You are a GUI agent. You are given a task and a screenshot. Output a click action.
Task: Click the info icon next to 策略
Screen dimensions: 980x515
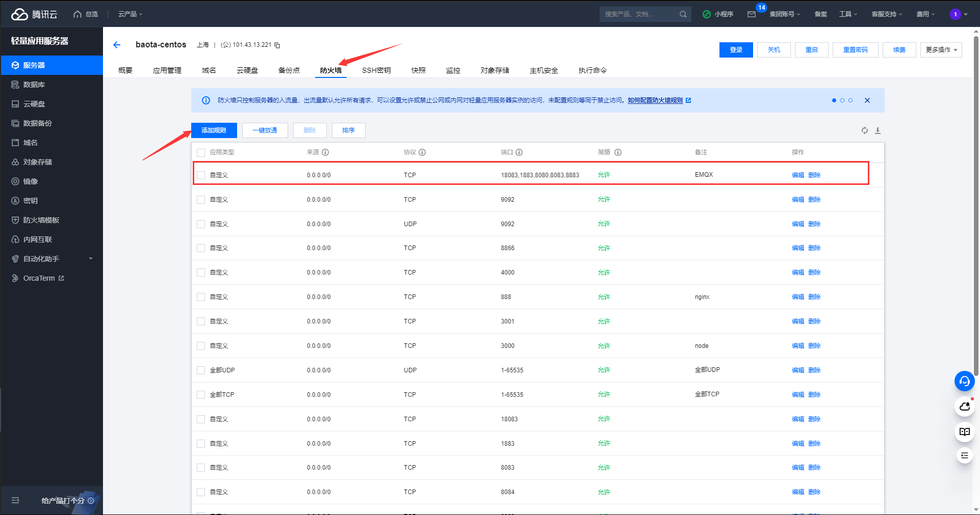click(x=618, y=152)
